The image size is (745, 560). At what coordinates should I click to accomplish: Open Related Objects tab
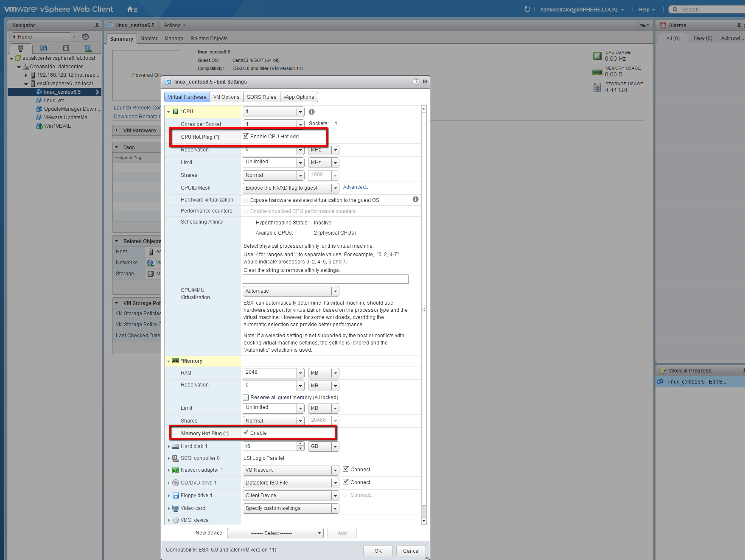click(x=209, y=39)
